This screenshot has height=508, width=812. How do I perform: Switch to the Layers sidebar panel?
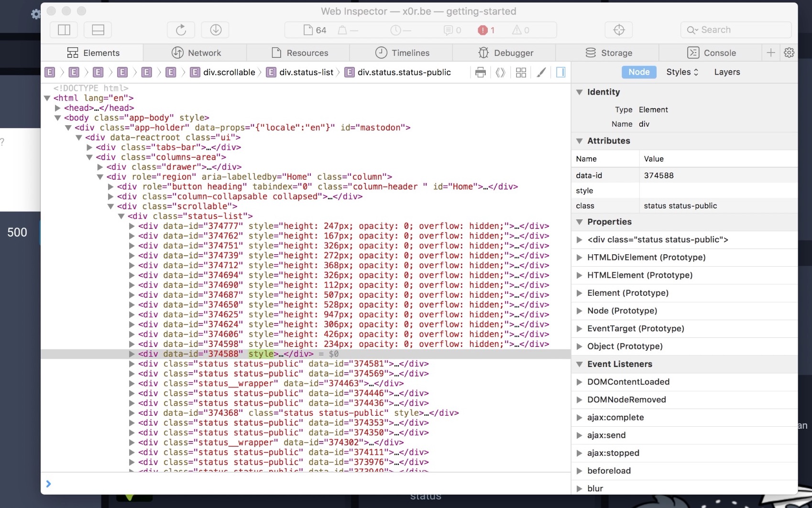(x=727, y=72)
